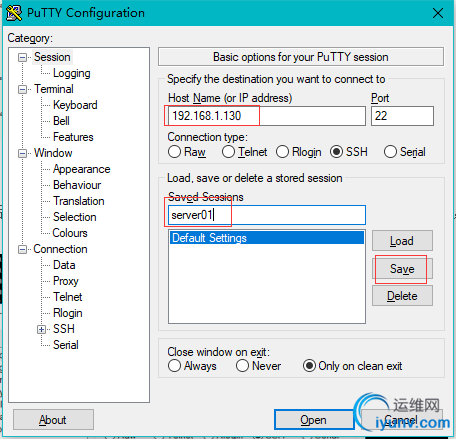Click the Host Name input field

[x=267, y=116]
